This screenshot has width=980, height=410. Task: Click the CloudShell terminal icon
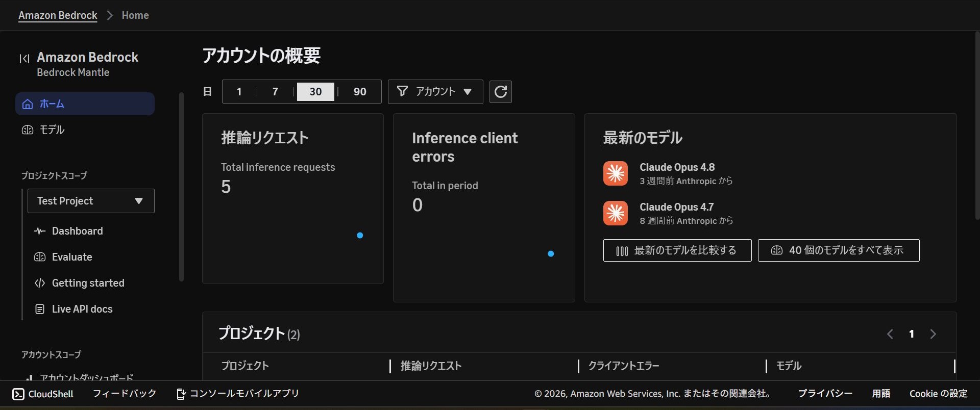click(x=18, y=394)
